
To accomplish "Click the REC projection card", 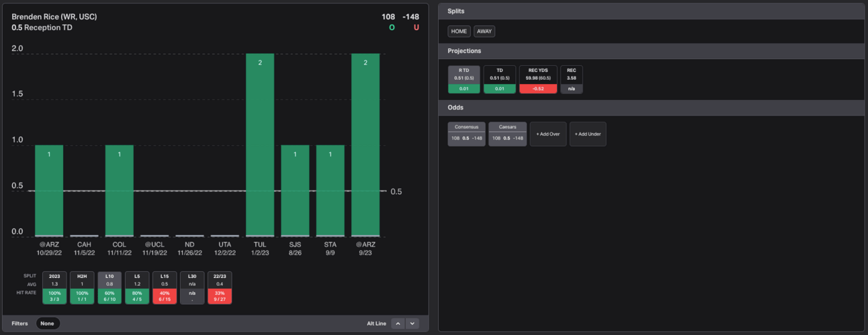I will 572,79.
